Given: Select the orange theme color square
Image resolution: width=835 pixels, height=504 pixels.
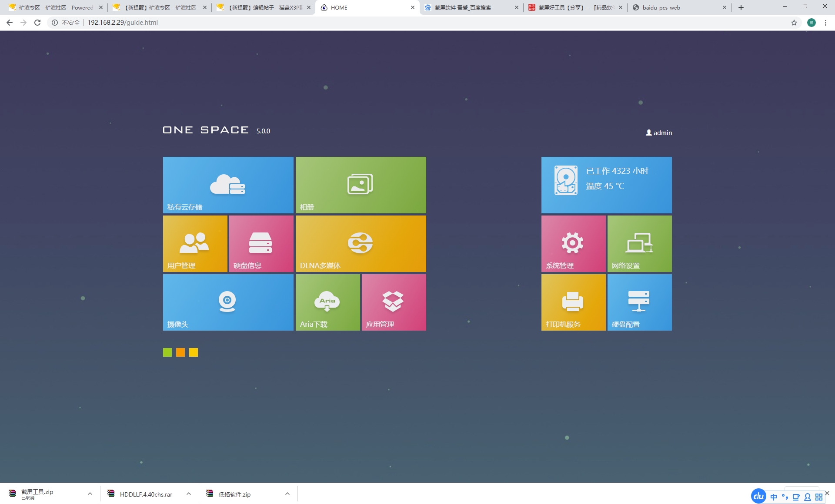Looking at the screenshot, I should [180, 352].
